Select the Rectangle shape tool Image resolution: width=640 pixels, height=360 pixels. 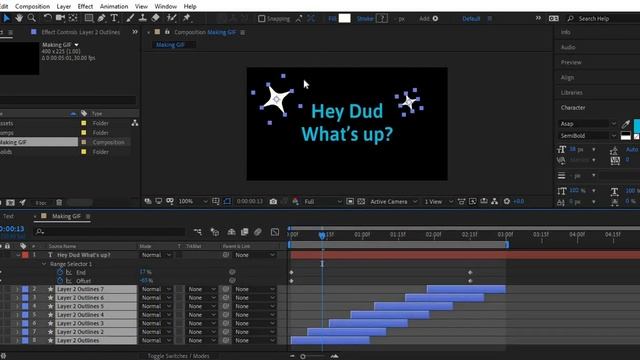click(x=89, y=18)
